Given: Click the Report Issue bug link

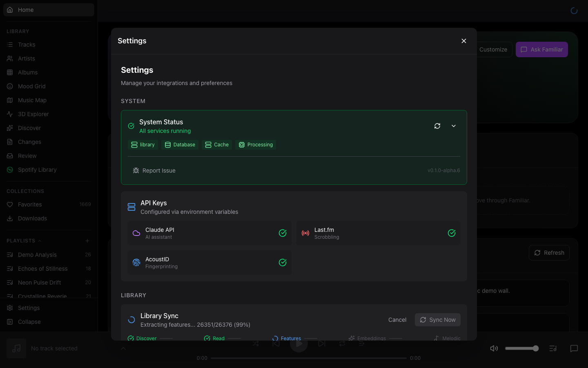Looking at the screenshot, I should [154, 171].
